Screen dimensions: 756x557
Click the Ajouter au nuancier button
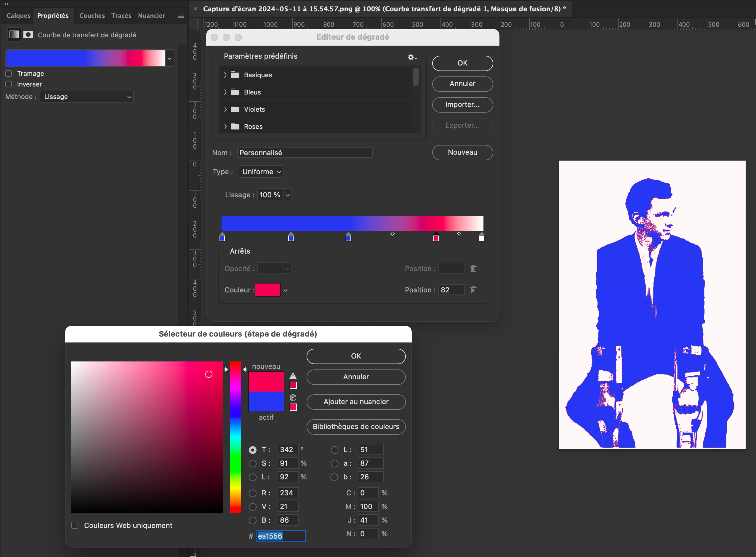355,401
